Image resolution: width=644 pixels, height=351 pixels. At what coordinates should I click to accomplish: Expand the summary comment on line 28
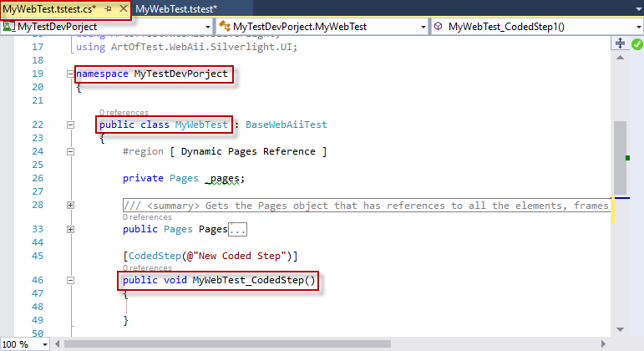click(70, 205)
